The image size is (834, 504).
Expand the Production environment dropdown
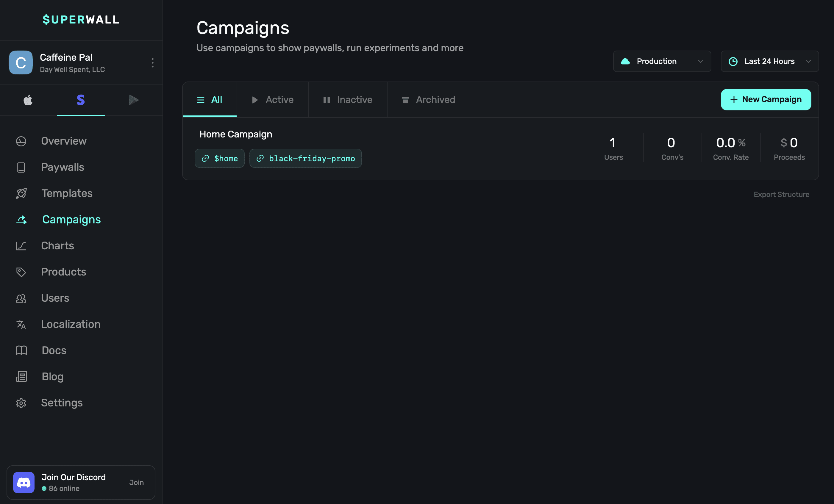[x=662, y=61]
